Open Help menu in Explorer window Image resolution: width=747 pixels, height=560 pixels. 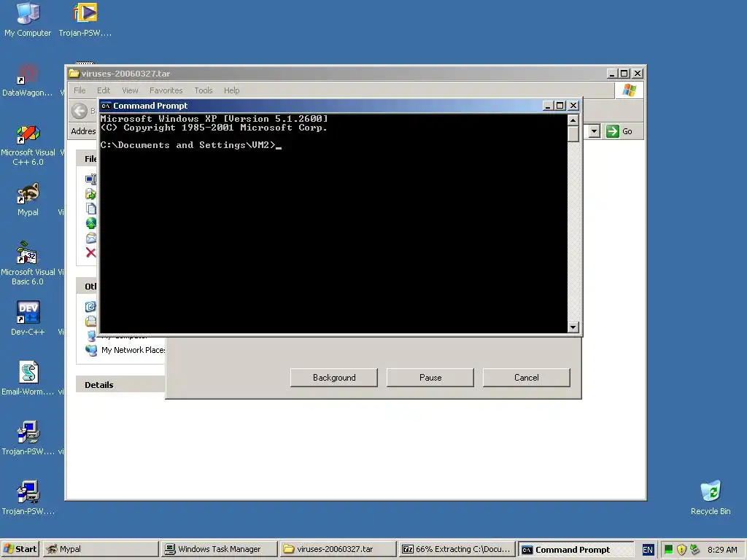click(231, 90)
